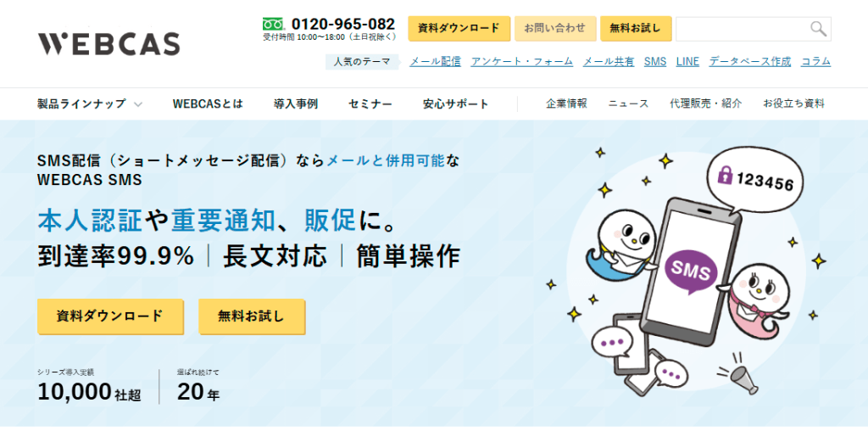Click the お問い合わせ header button

555,28
